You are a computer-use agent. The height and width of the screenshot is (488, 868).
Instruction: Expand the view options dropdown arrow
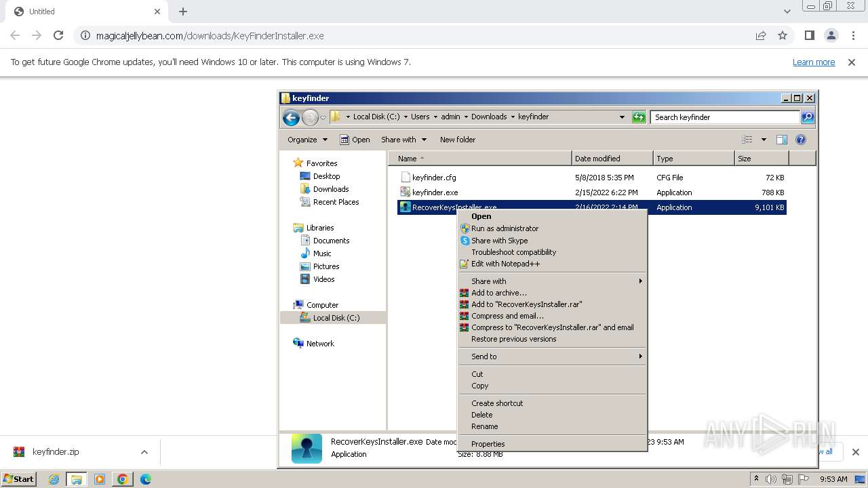(x=763, y=140)
